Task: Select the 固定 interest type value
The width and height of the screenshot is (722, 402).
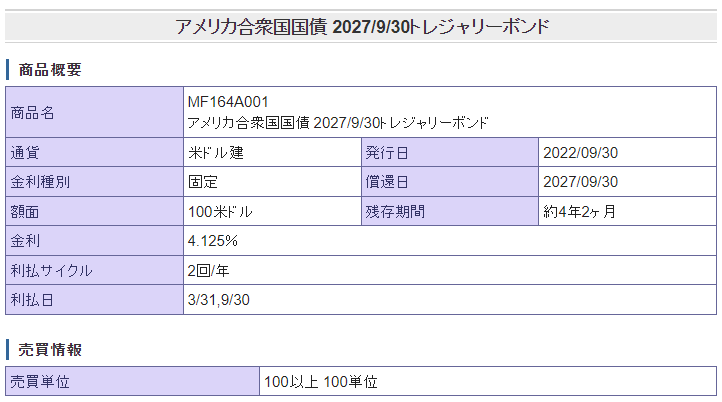Action: [x=203, y=182]
